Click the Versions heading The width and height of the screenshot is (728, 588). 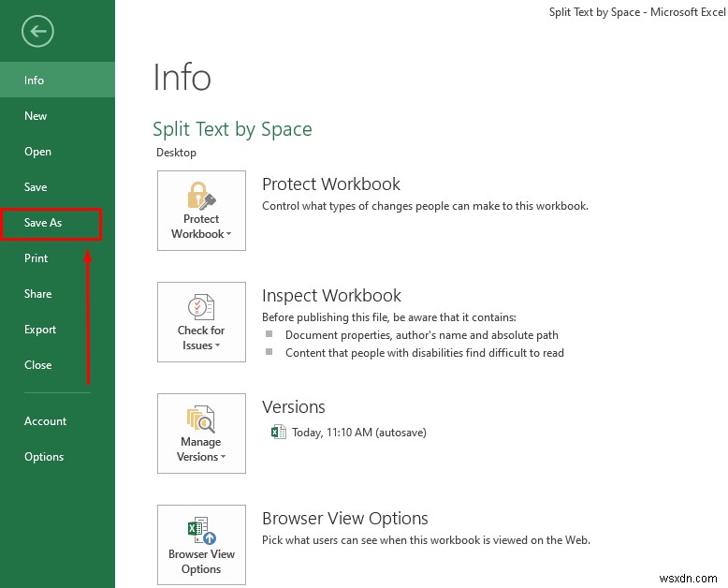tap(294, 407)
